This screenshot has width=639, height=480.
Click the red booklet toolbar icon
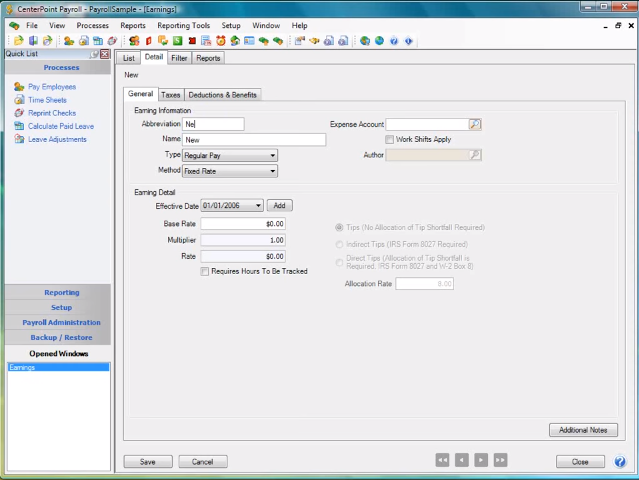pos(149,40)
